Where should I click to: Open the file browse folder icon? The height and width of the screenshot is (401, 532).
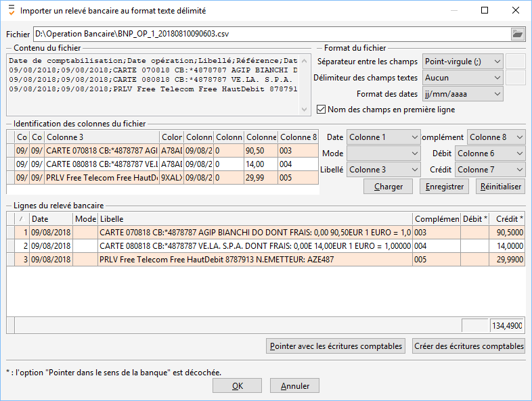[517, 34]
